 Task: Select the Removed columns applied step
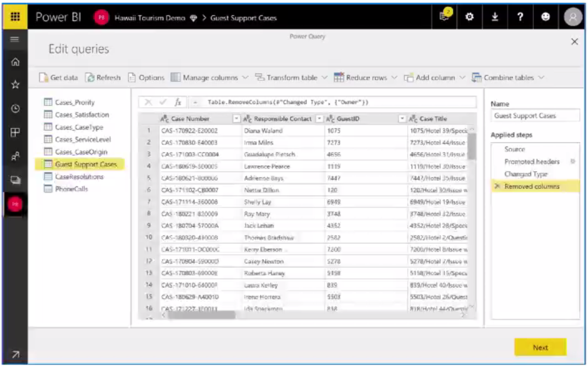535,186
